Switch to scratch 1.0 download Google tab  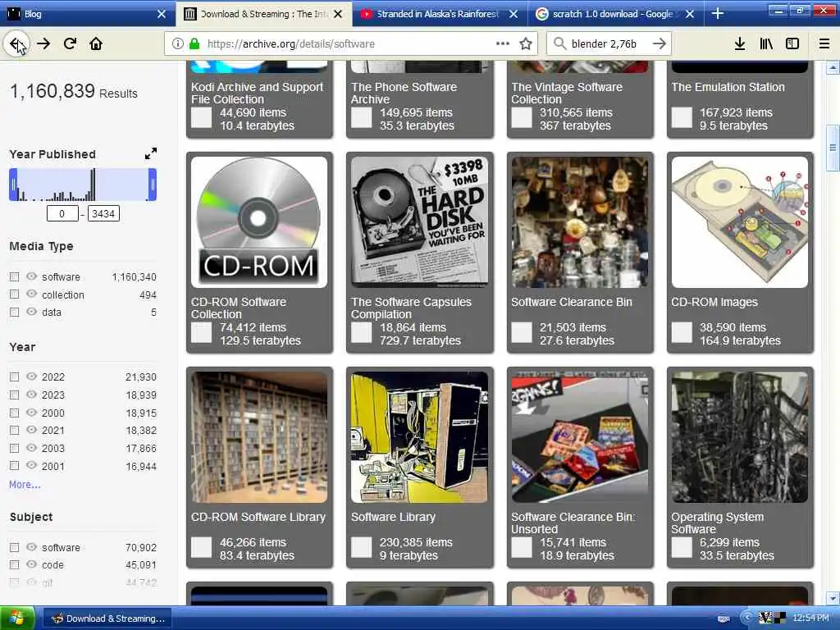616,14
